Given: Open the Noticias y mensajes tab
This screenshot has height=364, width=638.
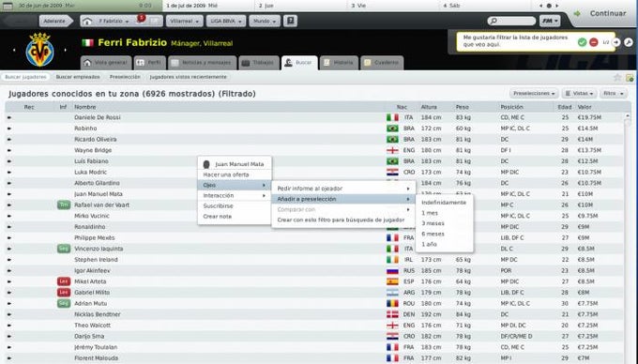Looking at the screenshot, I should (203, 63).
